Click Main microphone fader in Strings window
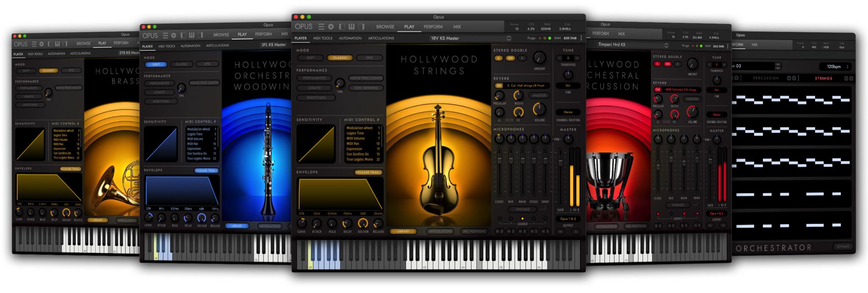Screen dimensions: 868x293 click(522, 158)
